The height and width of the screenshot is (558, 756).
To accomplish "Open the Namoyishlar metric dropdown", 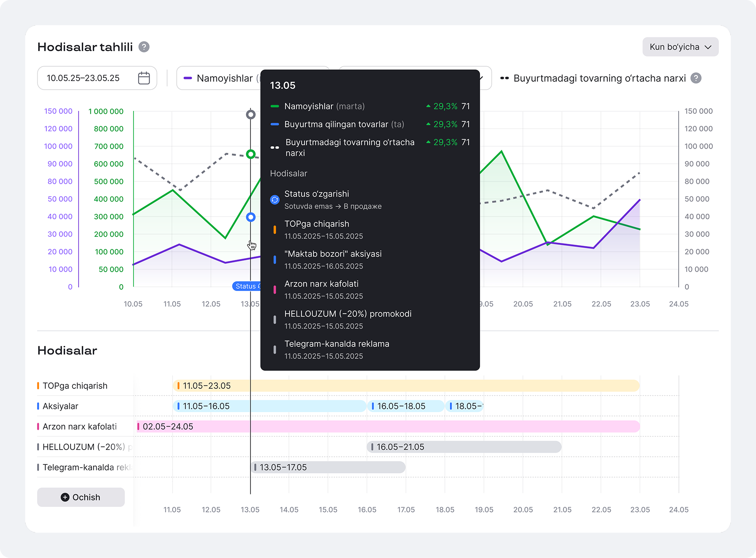I will [218, 78].
